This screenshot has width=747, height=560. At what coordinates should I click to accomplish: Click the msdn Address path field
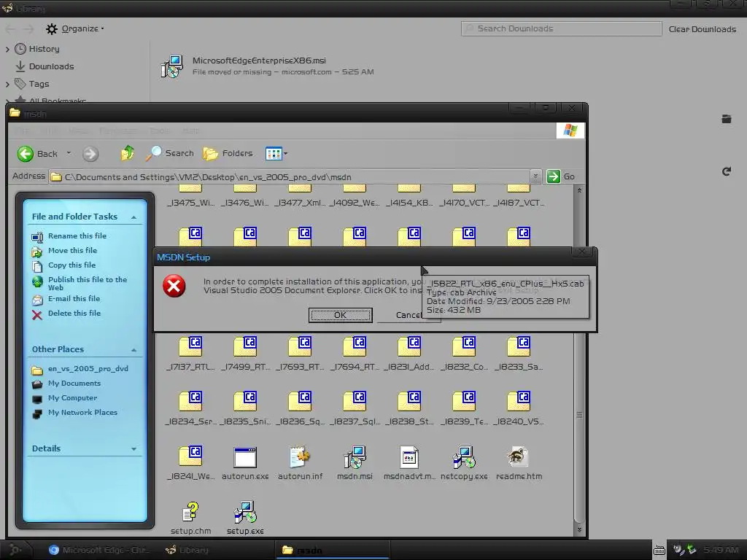(x=289, y=176)
